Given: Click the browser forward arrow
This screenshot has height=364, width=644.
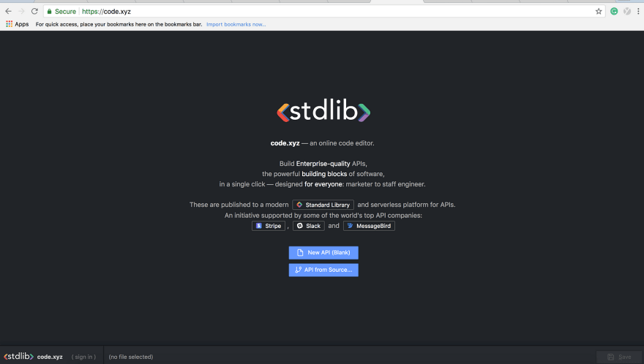Looking at the screenshot, I should pos(21,12).
